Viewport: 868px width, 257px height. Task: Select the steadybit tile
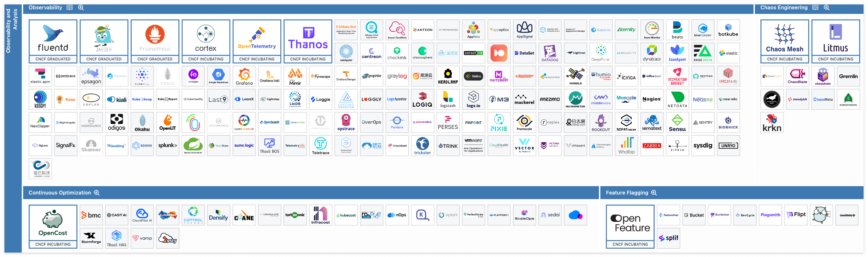pos(798,99)
